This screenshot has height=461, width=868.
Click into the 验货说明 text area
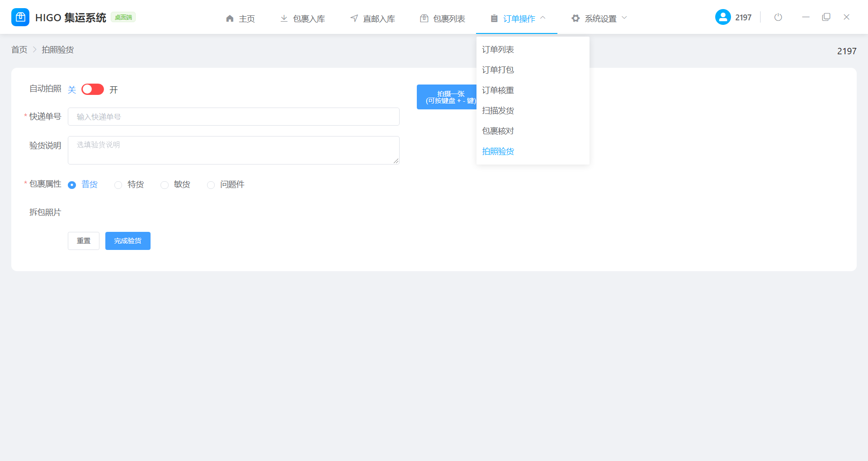click(x=234, y=150)
